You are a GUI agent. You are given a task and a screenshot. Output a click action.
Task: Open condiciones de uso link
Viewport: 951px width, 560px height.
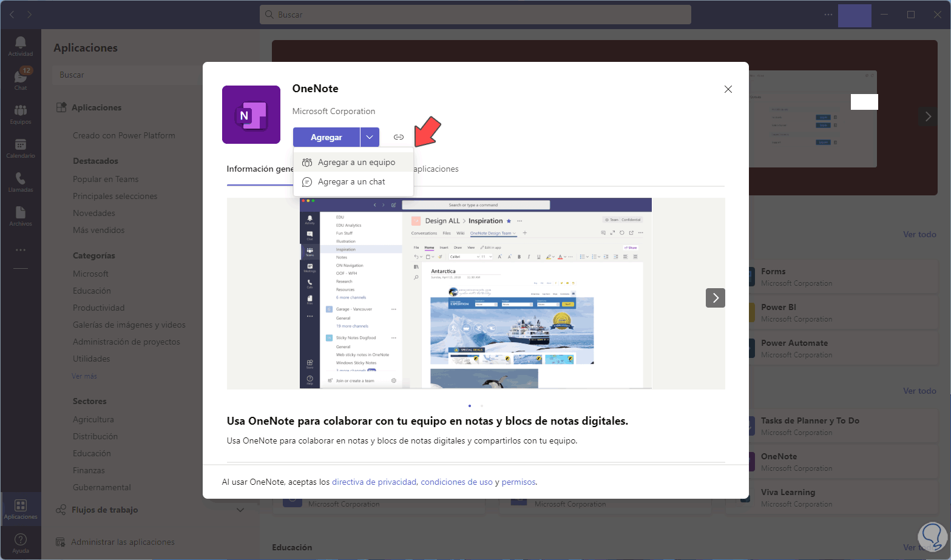[457, 482]
